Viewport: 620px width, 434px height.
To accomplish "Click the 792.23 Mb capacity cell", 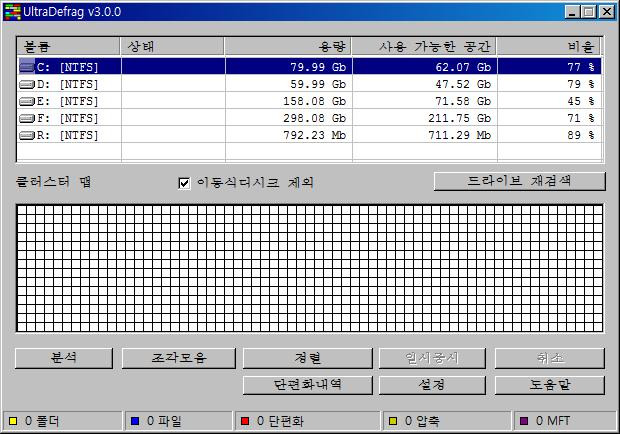I will pyautogui.click(x=289, y=135).
